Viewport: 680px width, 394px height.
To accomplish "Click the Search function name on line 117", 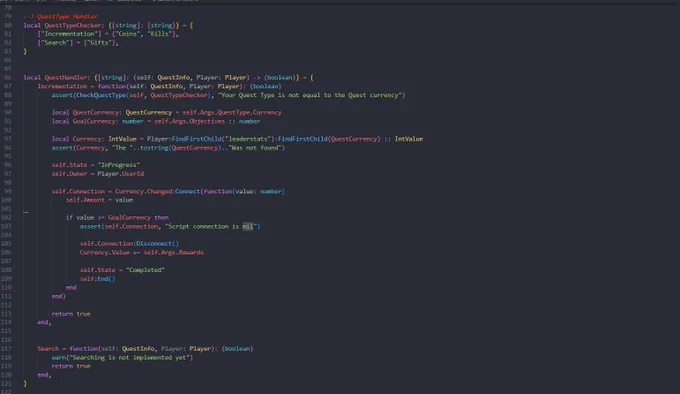I will tap(48, 348).
